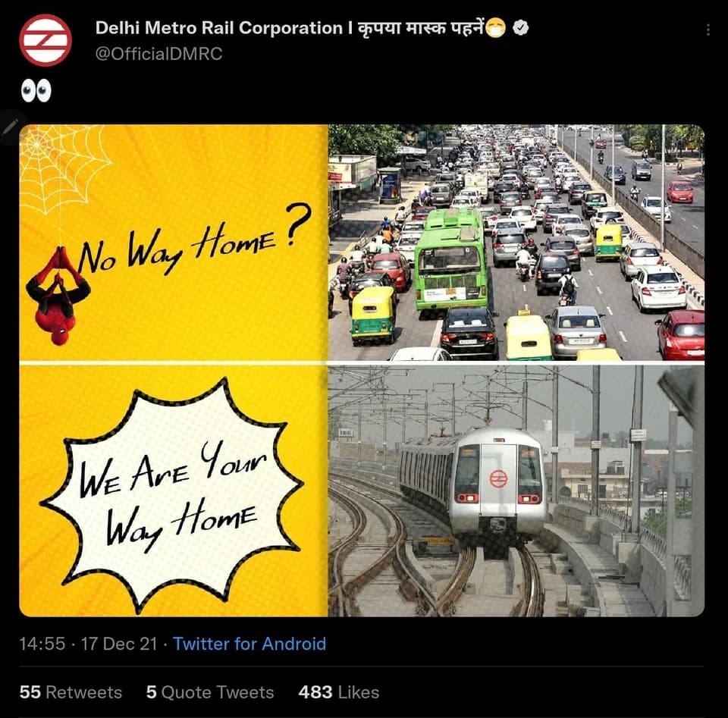
Task: View the 55 Retweets list
Action: coord(71,692)
